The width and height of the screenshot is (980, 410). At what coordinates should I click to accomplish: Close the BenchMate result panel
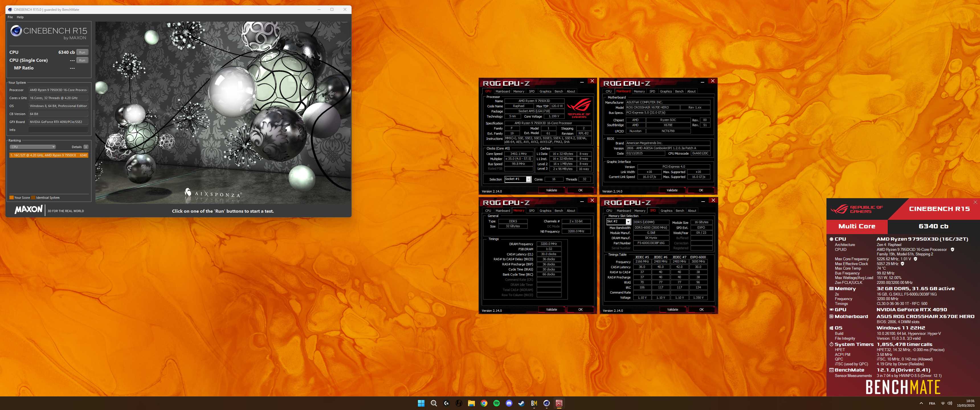point(975,202)
